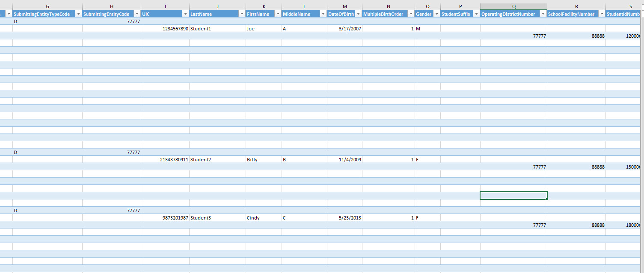Click the active green-bordered cell in column Q
This screenshot has width=644, height=273.
tap(513, 196)
